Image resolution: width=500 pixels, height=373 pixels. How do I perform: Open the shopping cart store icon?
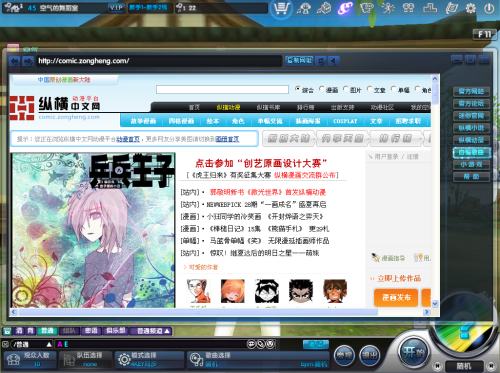281,8
